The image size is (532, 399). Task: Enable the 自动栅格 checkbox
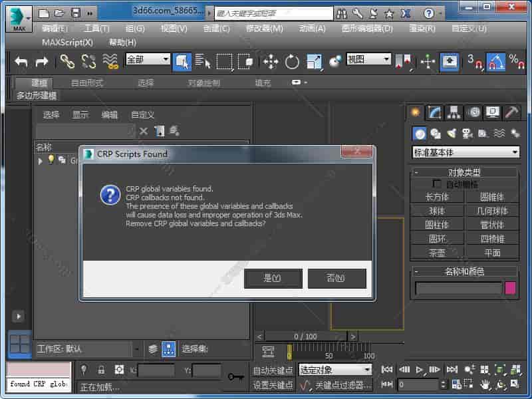click(x=437, y=184)
